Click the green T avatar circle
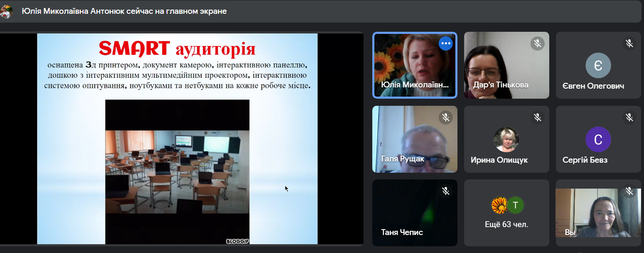 (x=515, y=205)
